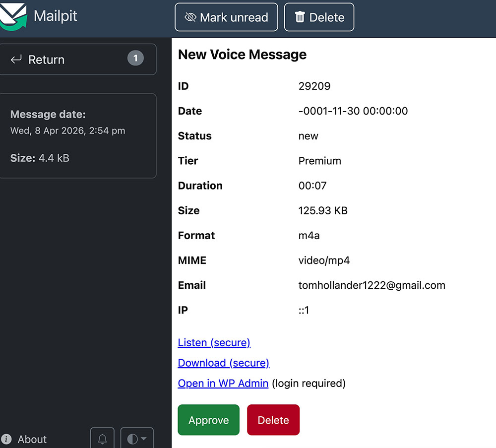Click the Message date in the sidebar

[67, 131]
